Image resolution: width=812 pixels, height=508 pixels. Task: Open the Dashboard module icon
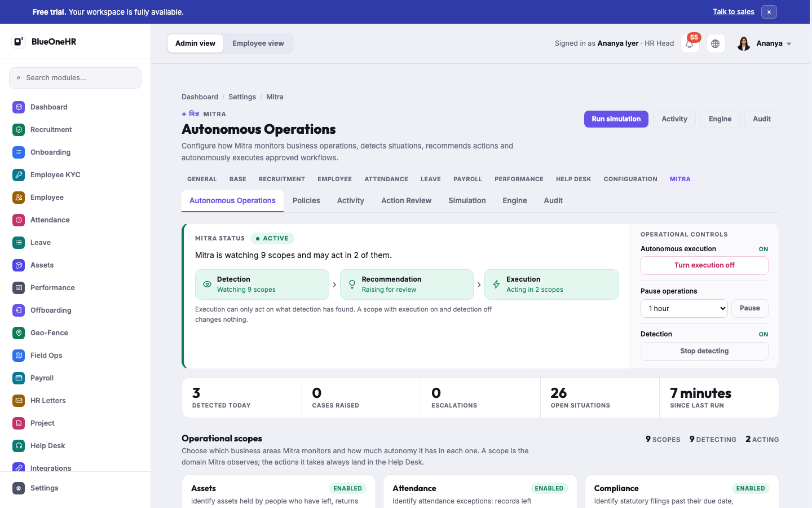19,107
